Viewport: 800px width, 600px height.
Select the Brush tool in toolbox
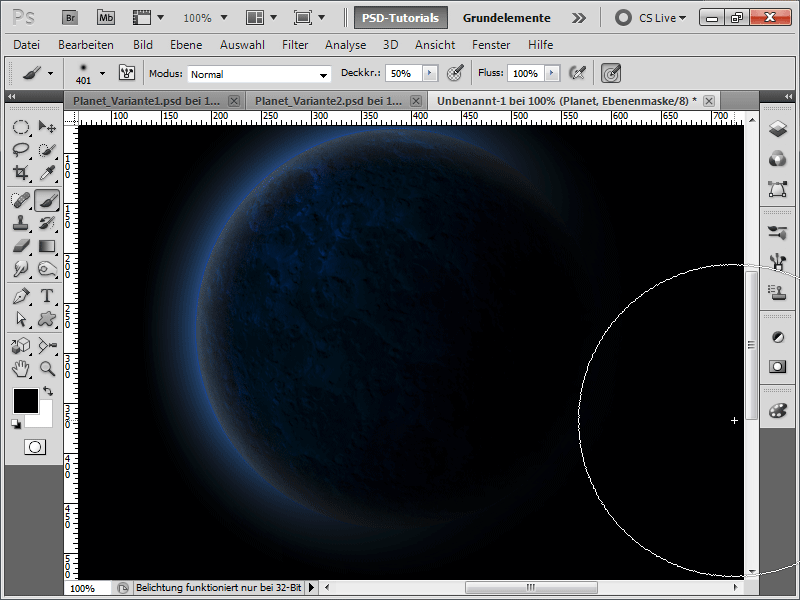coord(47,200)
